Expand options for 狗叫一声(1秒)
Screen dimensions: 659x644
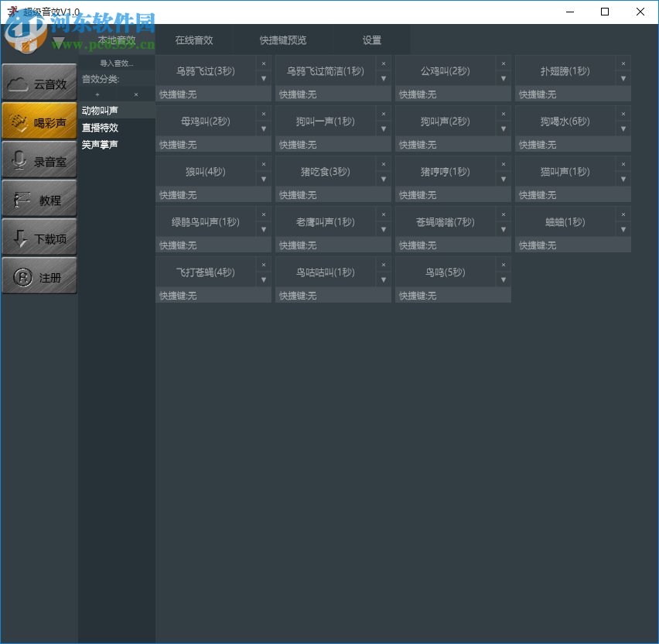click(x=384, y=128)
